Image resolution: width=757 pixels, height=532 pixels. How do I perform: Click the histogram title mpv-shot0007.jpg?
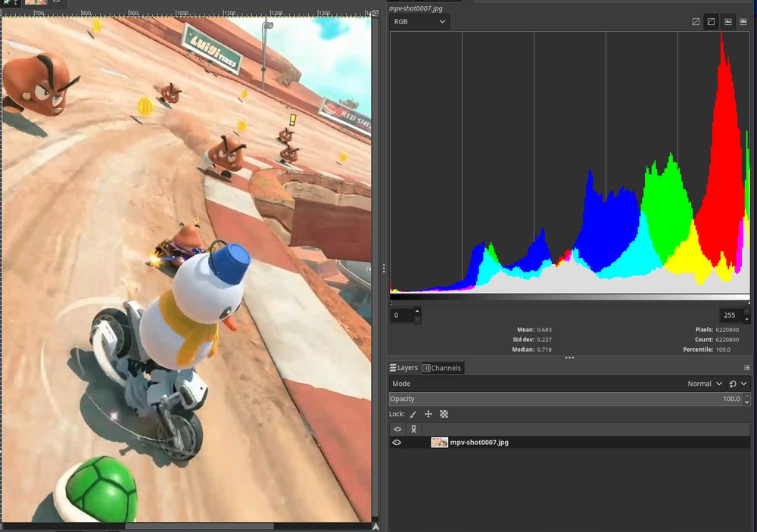coord(416,8)
